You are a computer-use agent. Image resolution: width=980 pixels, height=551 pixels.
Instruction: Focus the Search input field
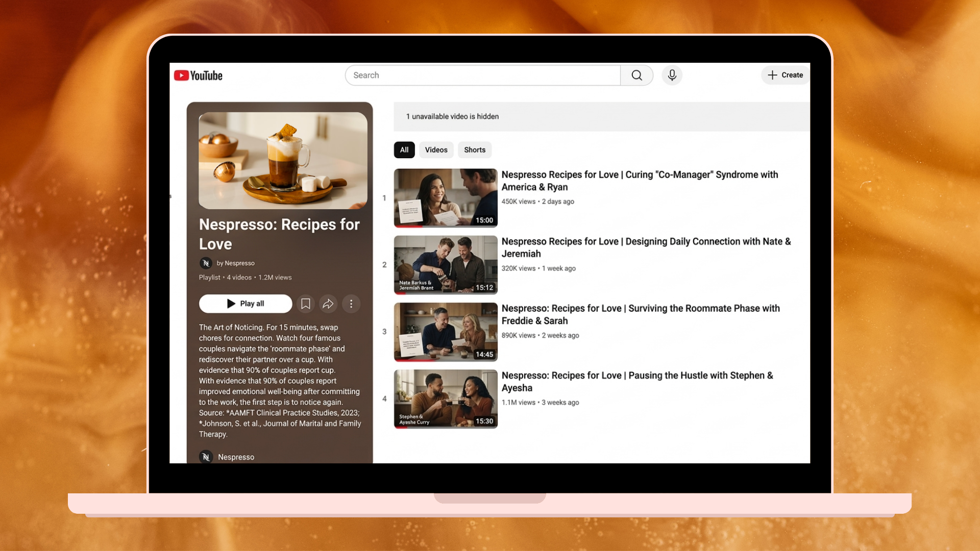(482, 76)
